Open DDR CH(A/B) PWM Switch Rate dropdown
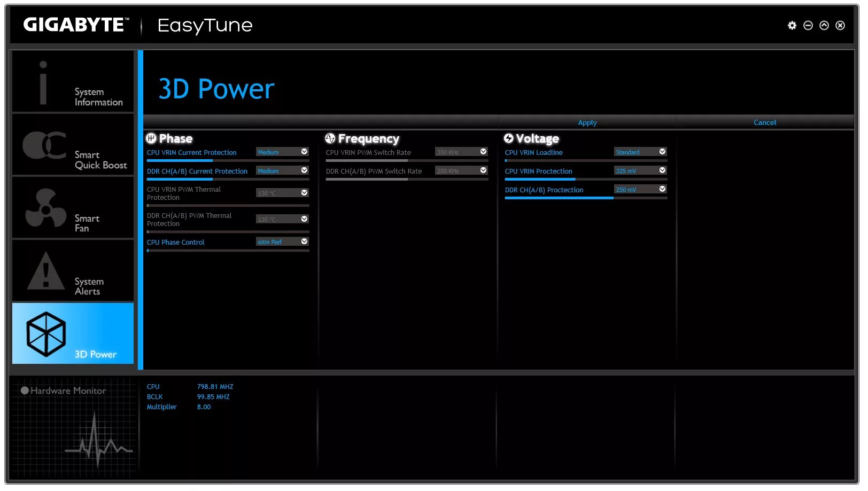Viewport: 868px width, 491px height. point(461,171)
